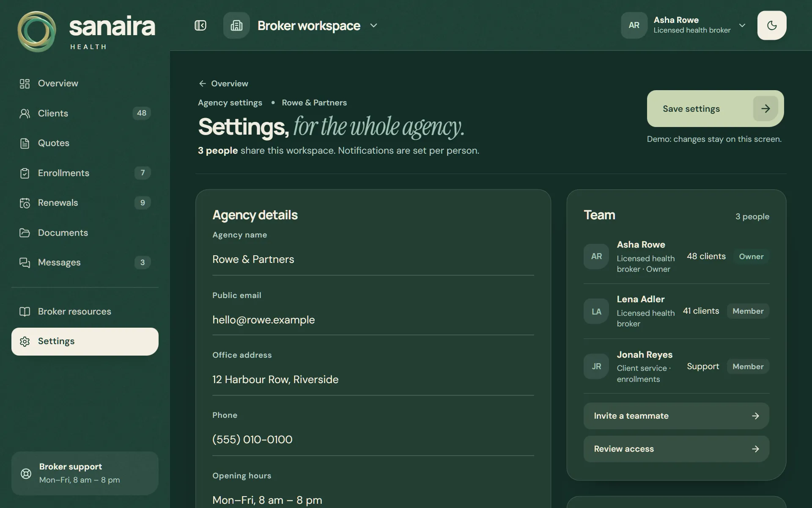Go back via the Overview arrow link
812x508 pixels.
coord(223,83)
